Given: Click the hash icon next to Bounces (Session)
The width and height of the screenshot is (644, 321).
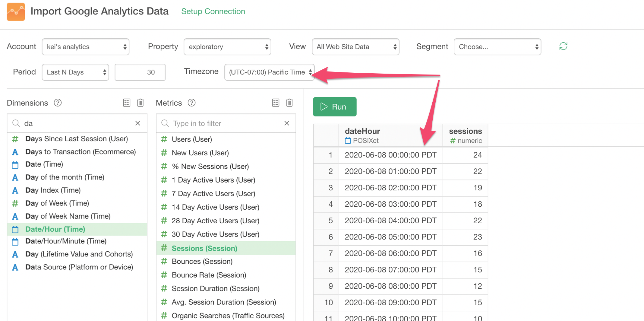Looking at the screenshot, I should [164, 262].
